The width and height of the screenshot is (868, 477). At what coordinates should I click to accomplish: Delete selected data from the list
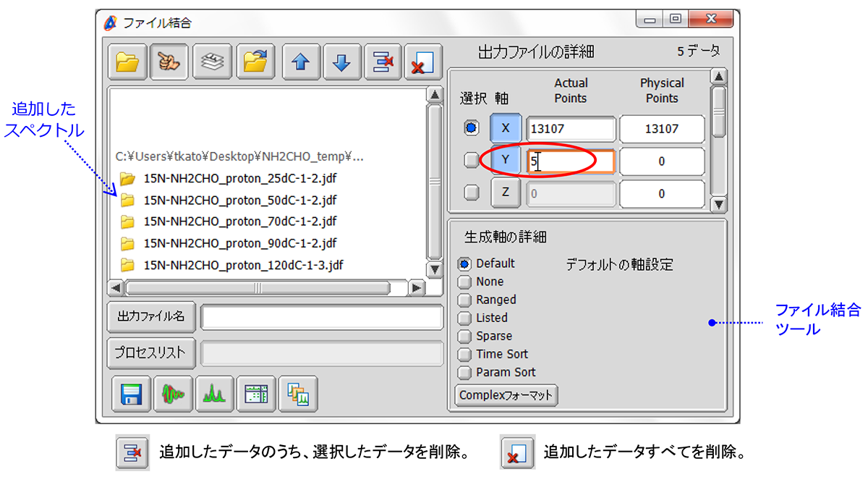click(x=383, y=62)
